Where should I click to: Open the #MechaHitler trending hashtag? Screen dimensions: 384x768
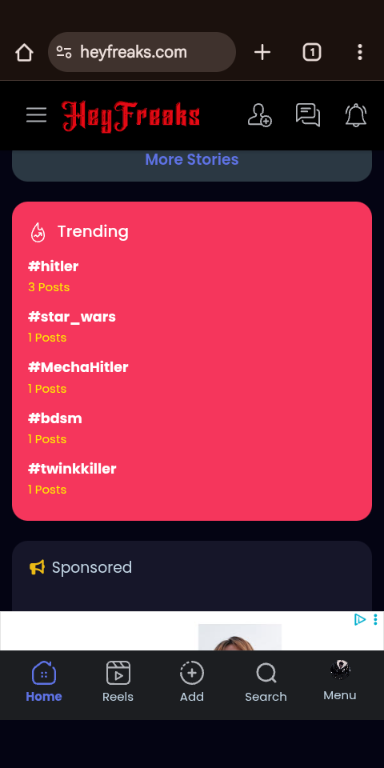pos(78,367)
